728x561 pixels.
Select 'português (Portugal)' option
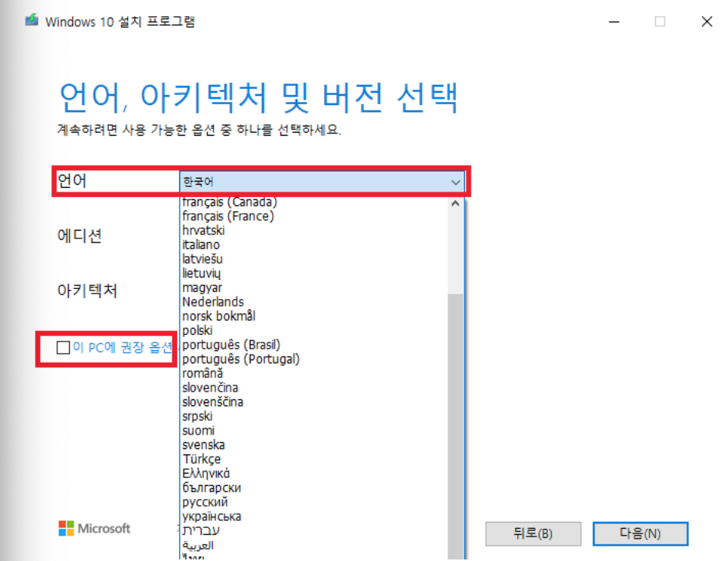pyautogui.click(x=314, y=359)
